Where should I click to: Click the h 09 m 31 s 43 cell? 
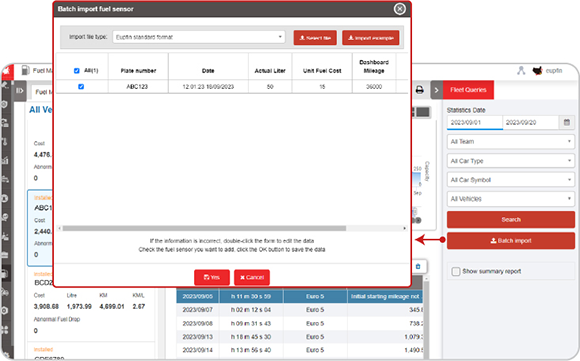click(251, 323)
